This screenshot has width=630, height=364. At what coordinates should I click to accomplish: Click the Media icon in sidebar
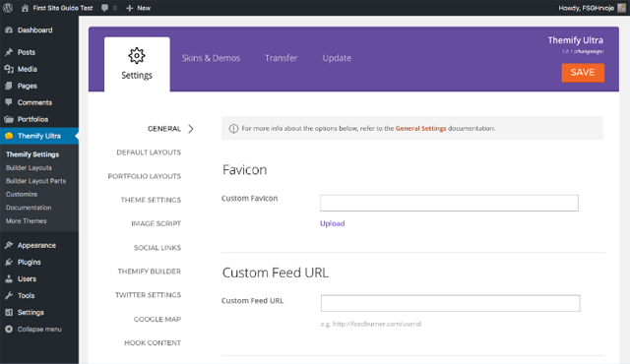[x=9, y=69]
